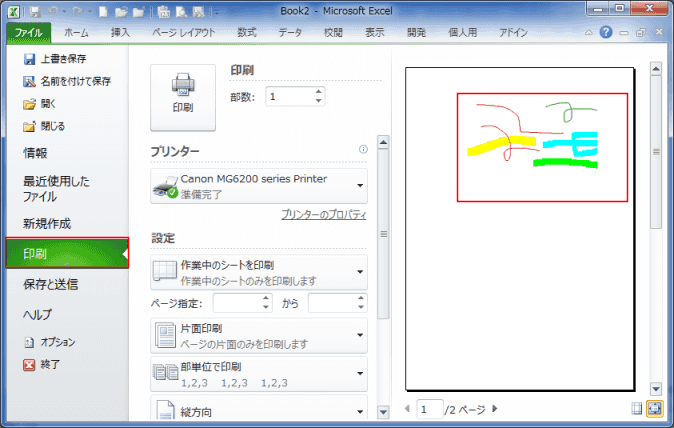Click the Open folder icon in Quick Access Toolbar
674x428 pixels.
(121, 12)
